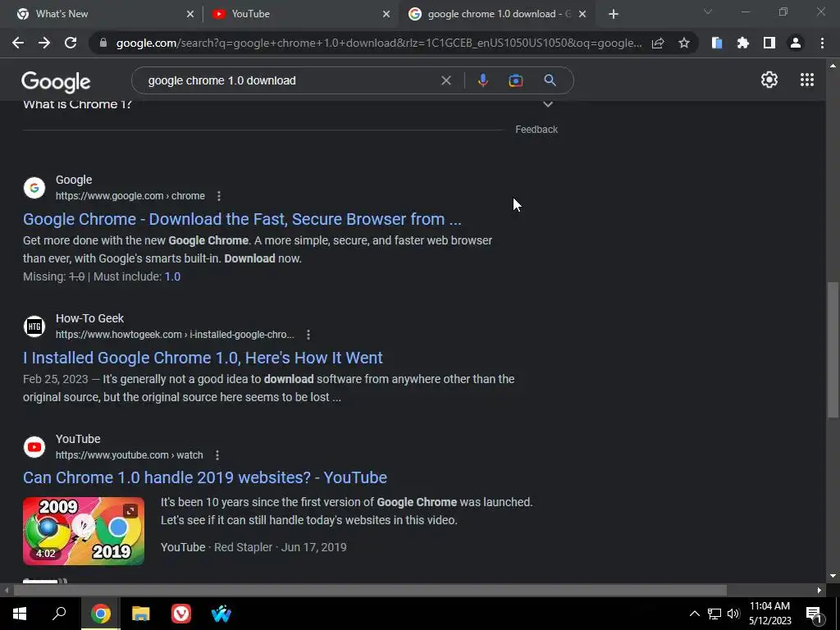This screenshot has width=840, height=630.
Task: Open Chrome three-dot main menu
Action: (822, 43)
